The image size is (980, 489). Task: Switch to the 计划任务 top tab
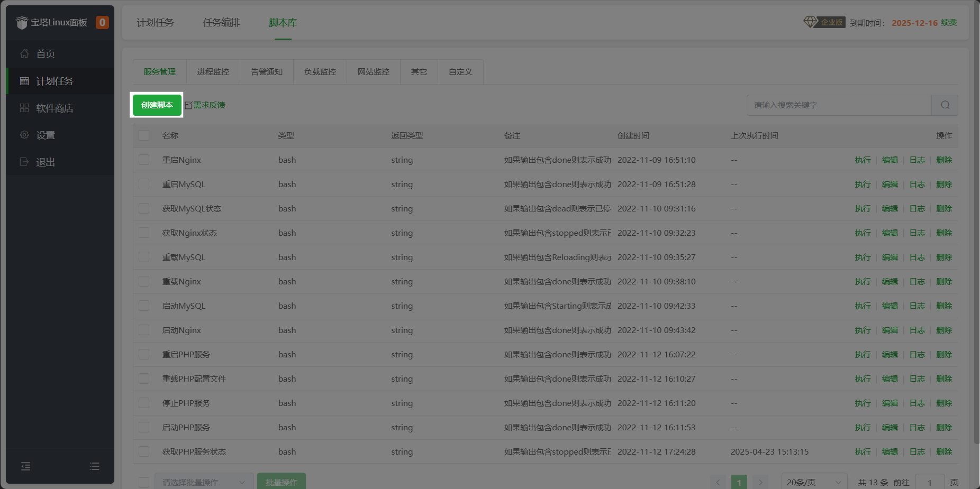pyautogui.click(x=155, y=23)
